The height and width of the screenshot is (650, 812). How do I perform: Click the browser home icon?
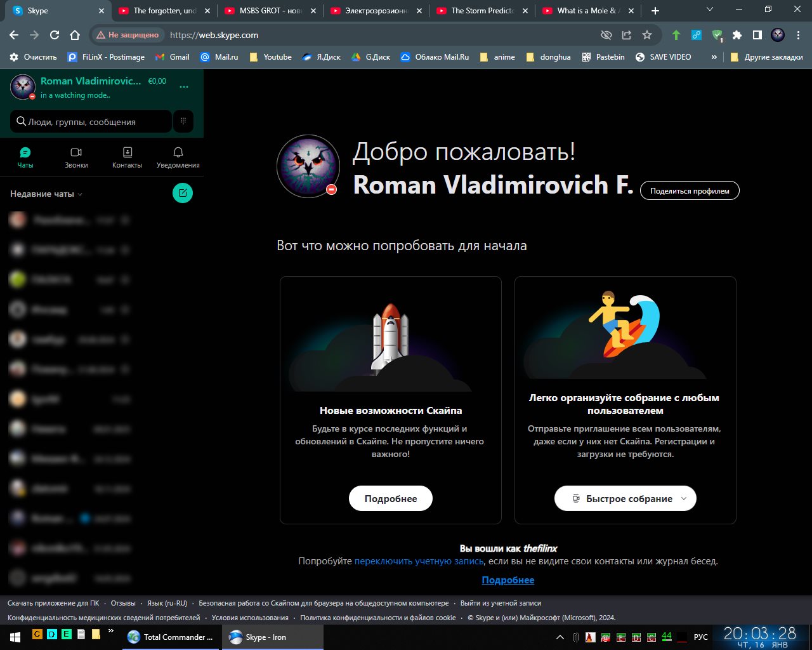click(75, 35)
